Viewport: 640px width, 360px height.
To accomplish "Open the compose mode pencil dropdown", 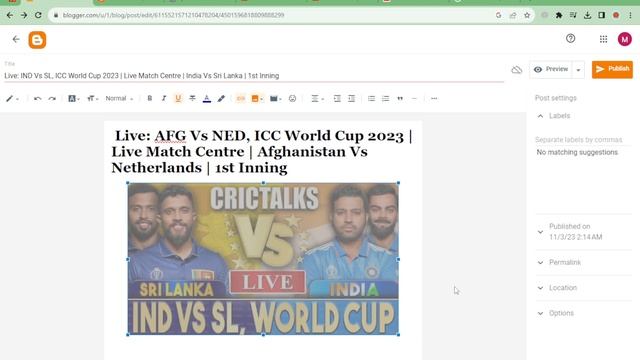I will [12, 98].
